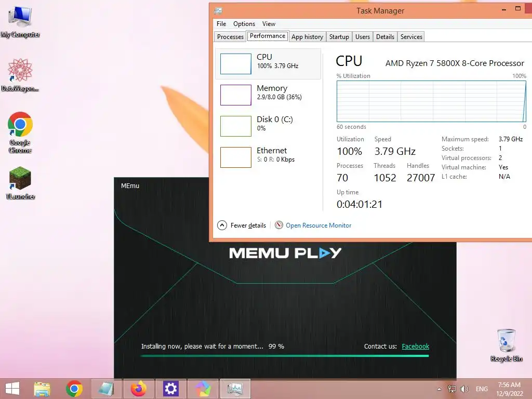Click the MEmu window title text
This screenshot has width=532, height=399.
pyautogui.click(x=130, y=186)
